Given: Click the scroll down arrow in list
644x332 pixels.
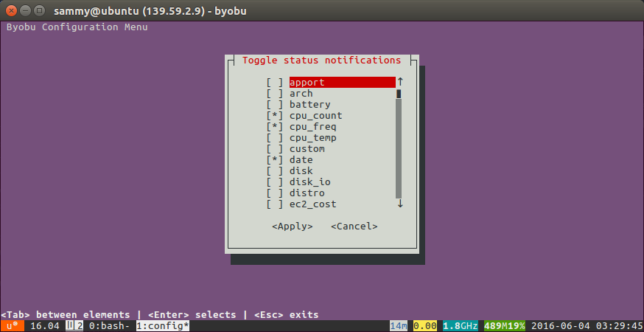Looking at the screenshot, I should click(400, 204).
